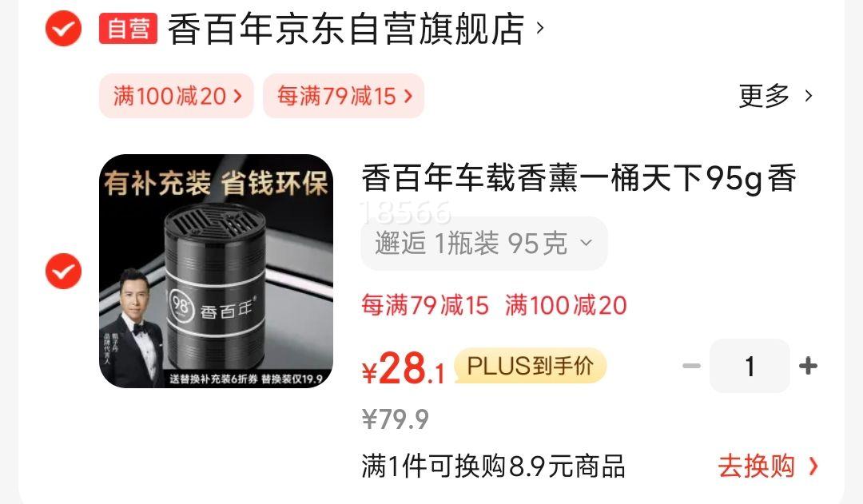Tap the arrow next to the store name
The width and height of the screenshot is (863, 504).
pyautogui.click(x=540, y=27)
